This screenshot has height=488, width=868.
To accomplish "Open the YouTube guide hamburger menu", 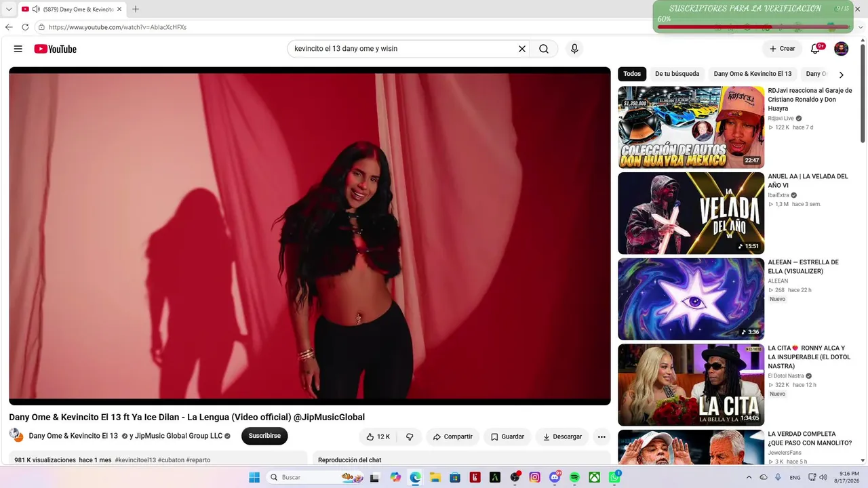I will point(18,49).
